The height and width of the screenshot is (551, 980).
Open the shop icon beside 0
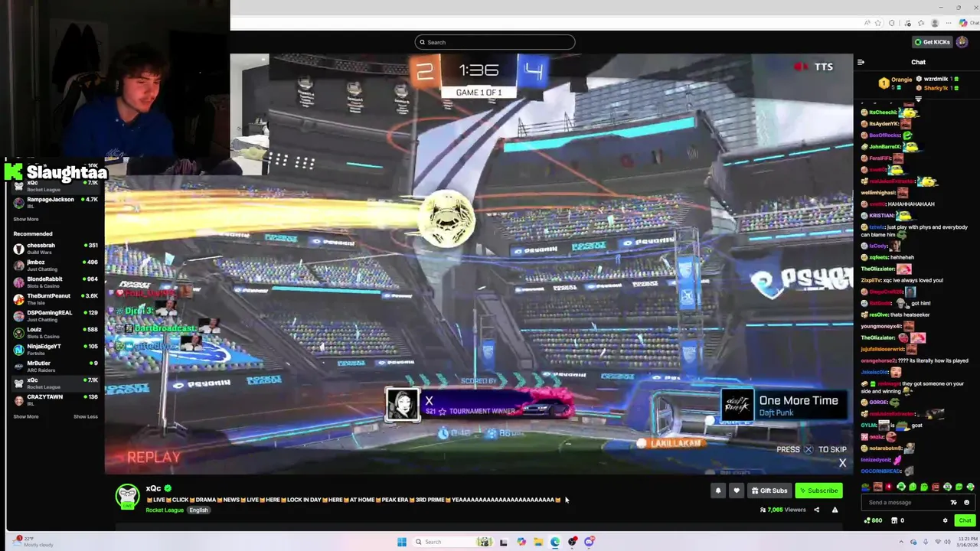tap(894, 520)
